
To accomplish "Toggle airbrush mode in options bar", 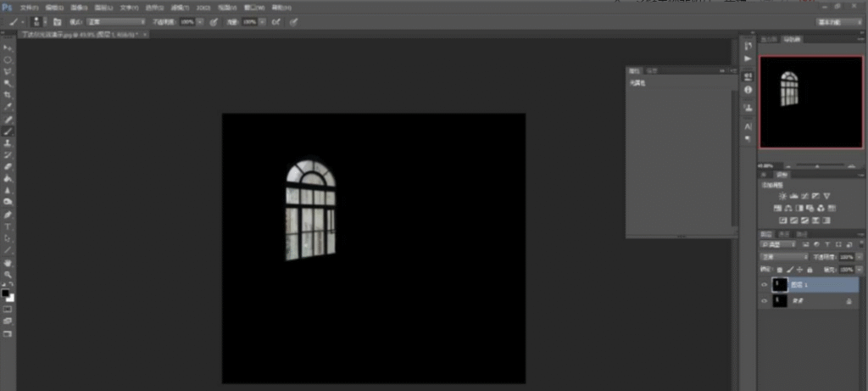I will pyautogui.click(x=276, y=22).
